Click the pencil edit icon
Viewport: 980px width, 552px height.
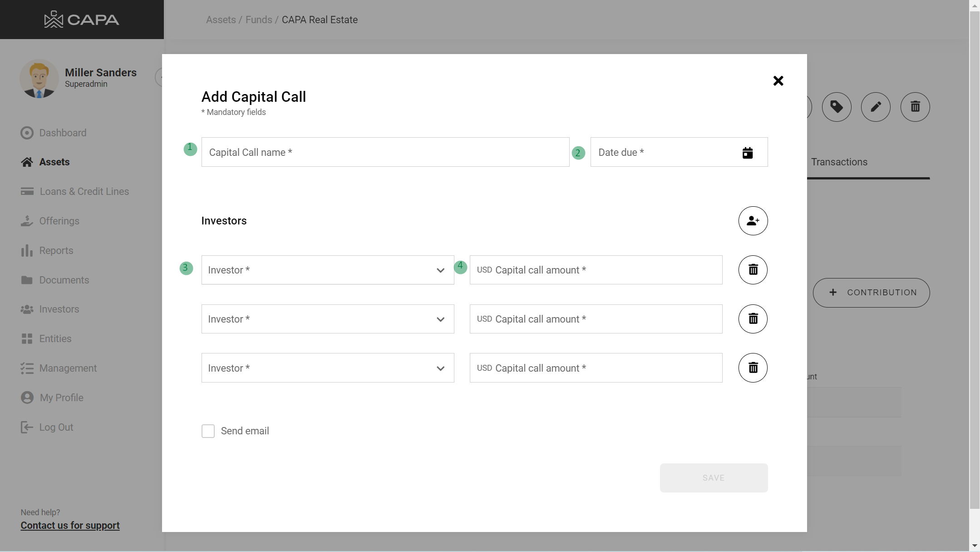pyautogui.click(x=875, y=107)
